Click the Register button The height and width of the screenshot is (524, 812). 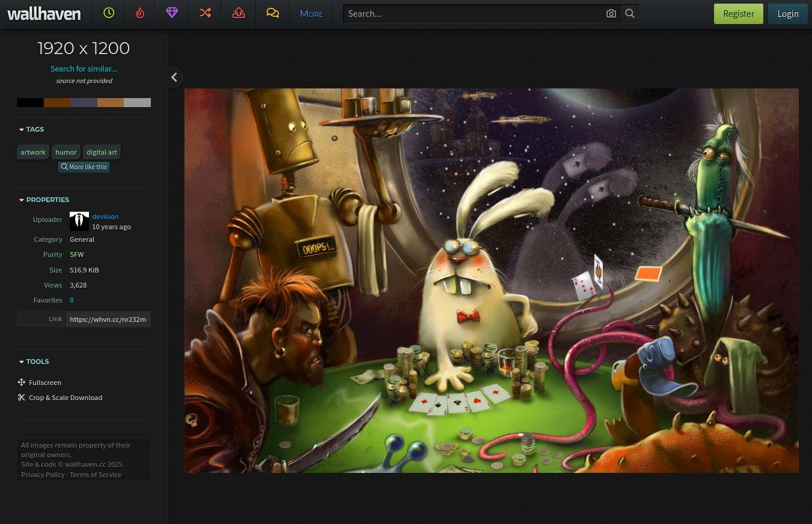point(739,13)
